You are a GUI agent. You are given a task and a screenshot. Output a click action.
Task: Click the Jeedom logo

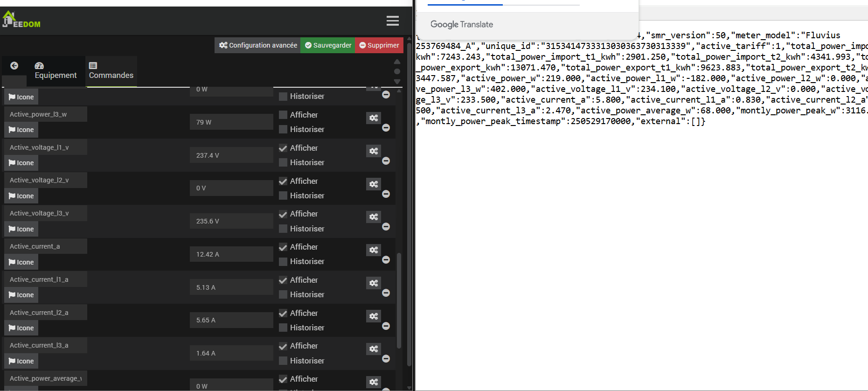pyautogui.click(x=21, y=20)
